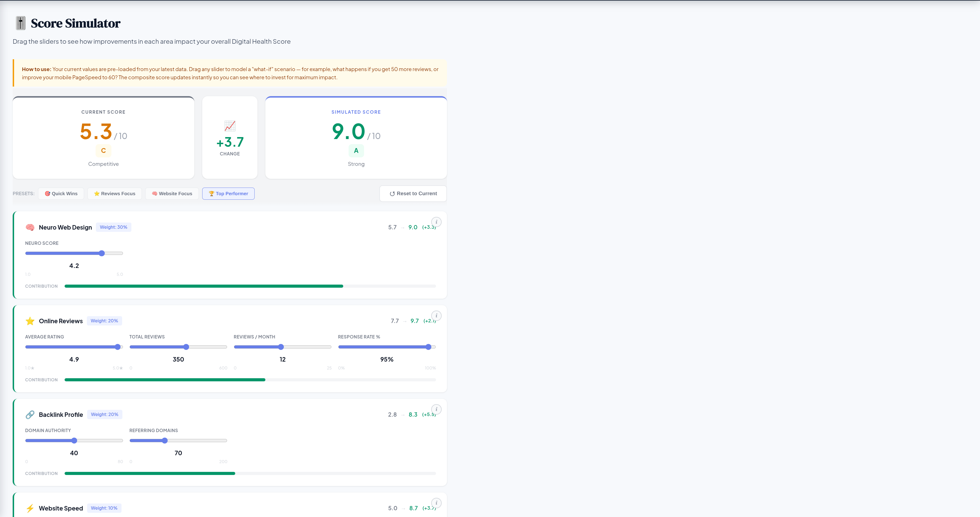The height and width of the screenshot is (517, 980).
Task: Click the Score Simulator sliders icon
Action: (x=21, y=23)
